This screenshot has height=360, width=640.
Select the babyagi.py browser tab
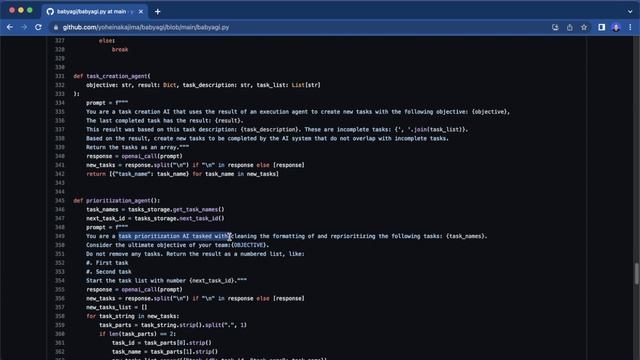coord(95,11)
